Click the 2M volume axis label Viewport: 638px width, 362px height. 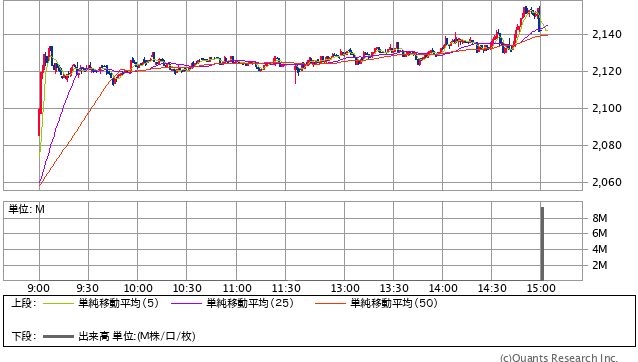pyautogui.click(x=600, y=265)
